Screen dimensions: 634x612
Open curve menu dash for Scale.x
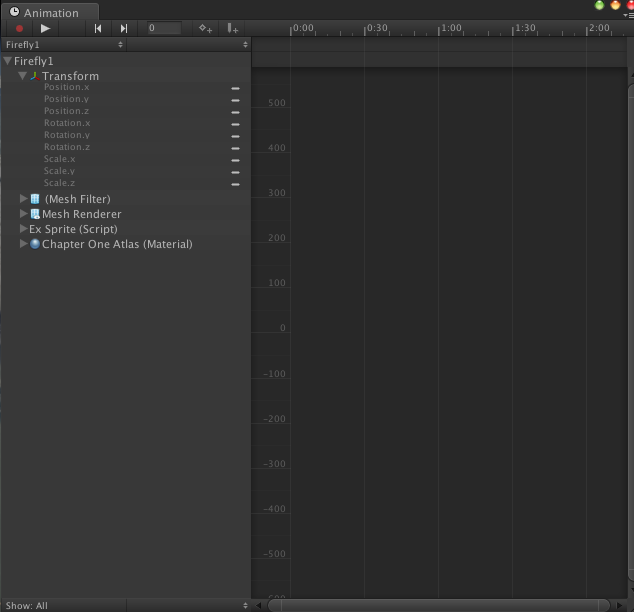(235, 160)
